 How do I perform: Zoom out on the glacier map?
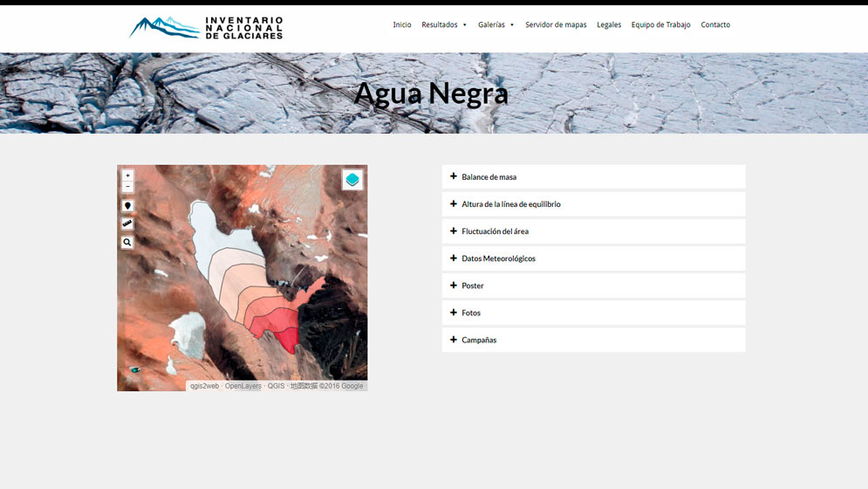click(128, 187)
